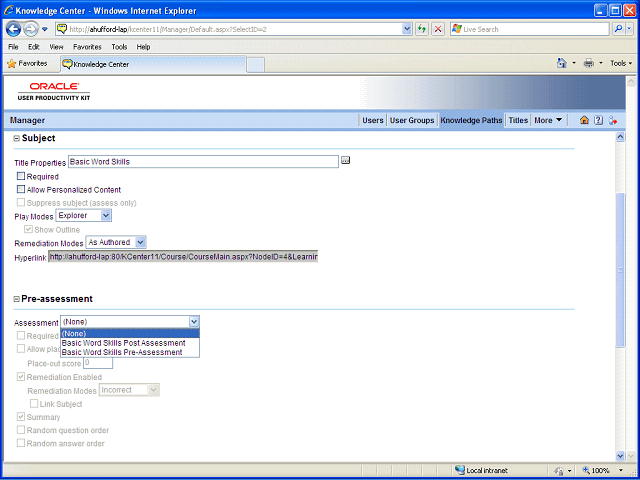This screenshot has width=640, height=480.
Task: Open recent pages dropdown beside Forward arrow
Action: pos(45,29)
